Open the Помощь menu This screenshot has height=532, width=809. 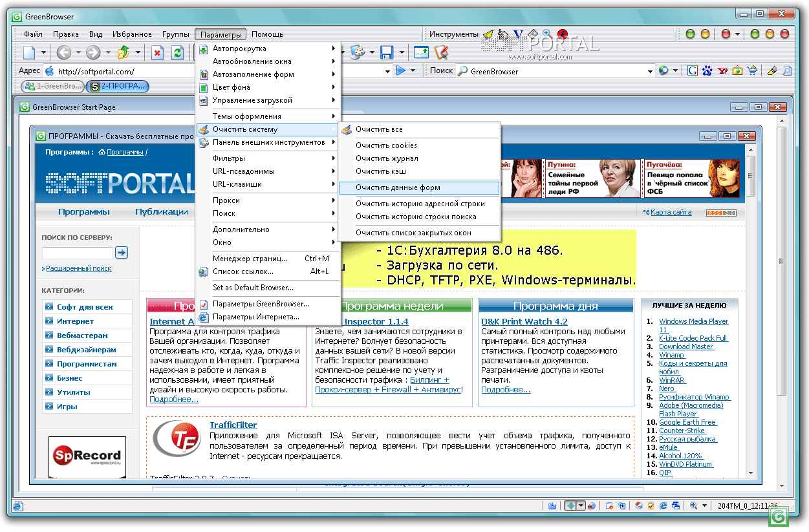[x=267, y=34]
